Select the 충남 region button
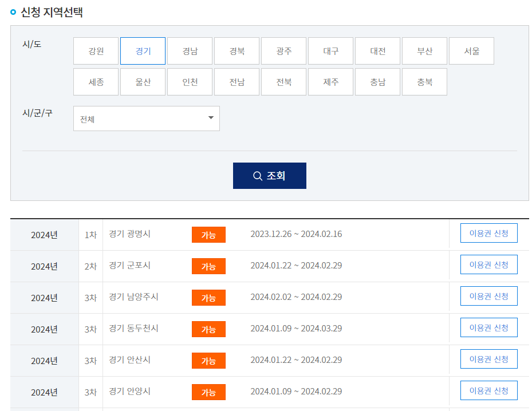 [x=377, y=82]
